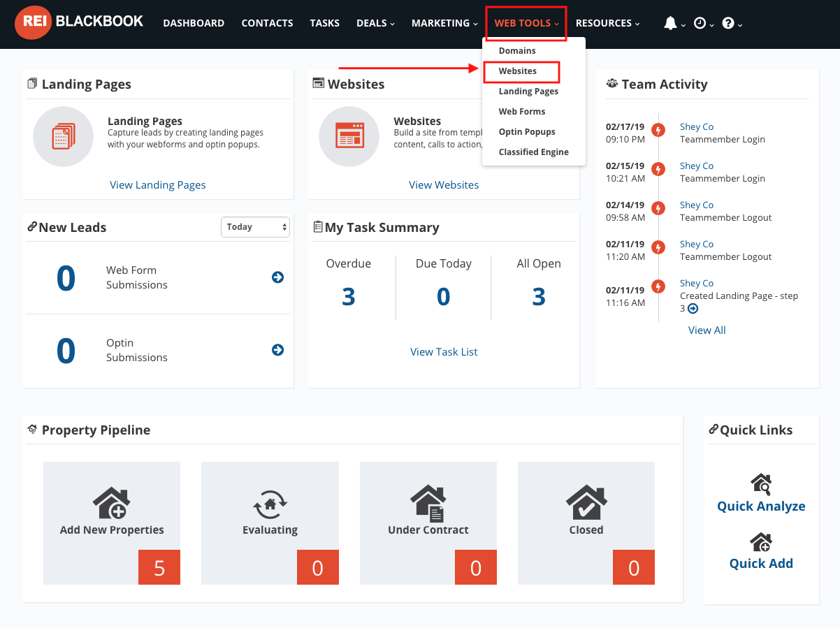
Task: Click the All Open count 3
Action: (x=539, y=297)
